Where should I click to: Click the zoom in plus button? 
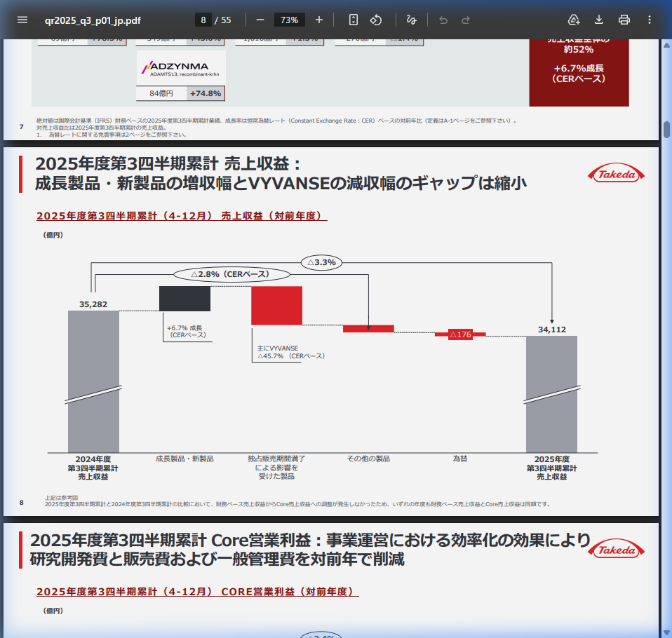319,20
